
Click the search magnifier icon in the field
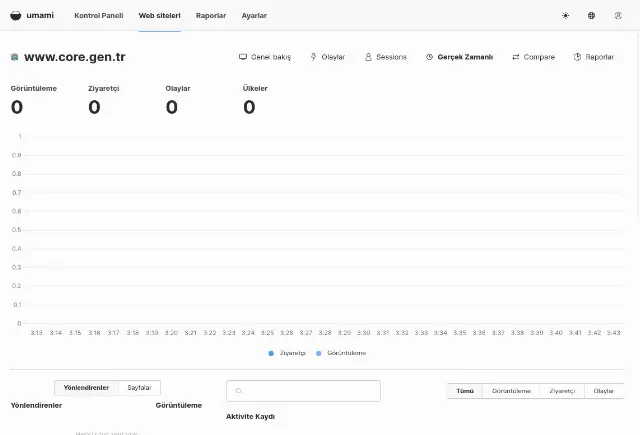tap(239, 391)
